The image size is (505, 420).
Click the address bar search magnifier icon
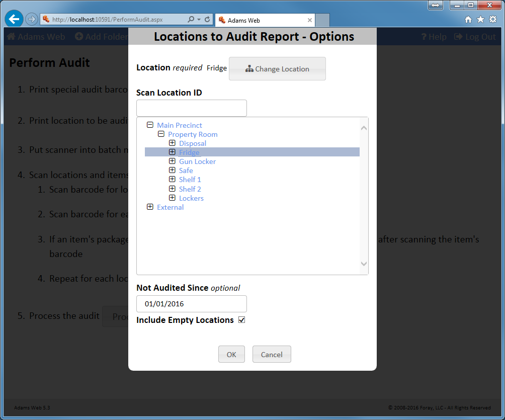(191, 20)
